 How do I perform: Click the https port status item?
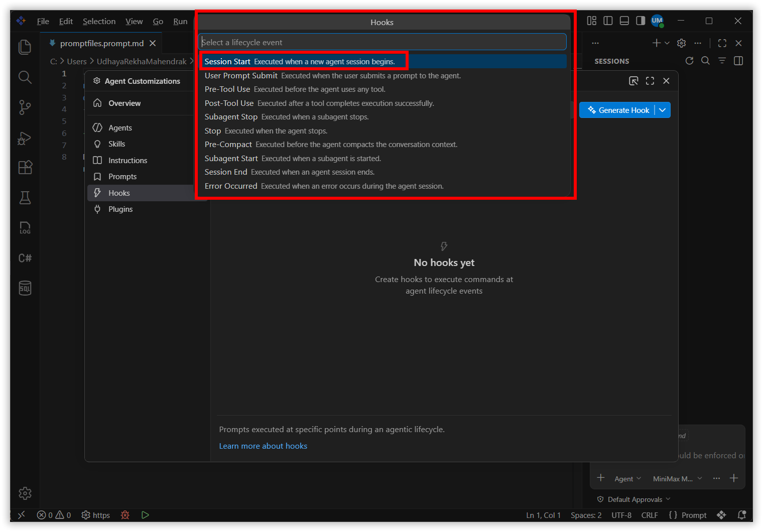95,515
